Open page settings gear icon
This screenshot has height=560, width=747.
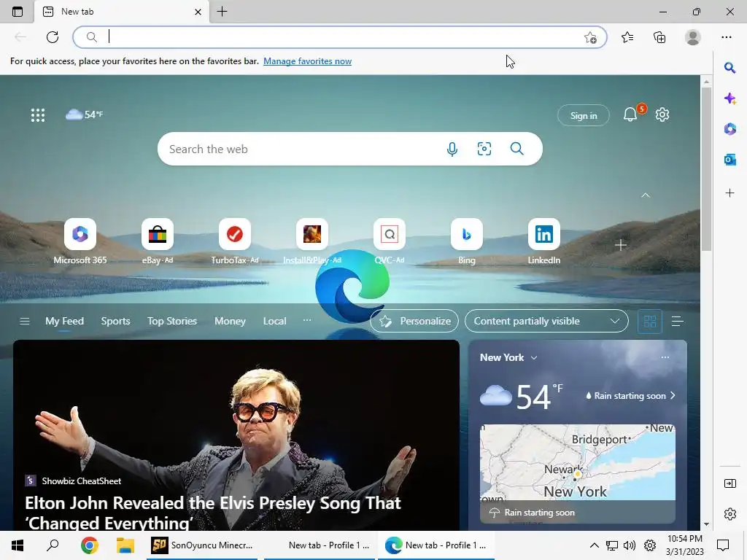662,114
